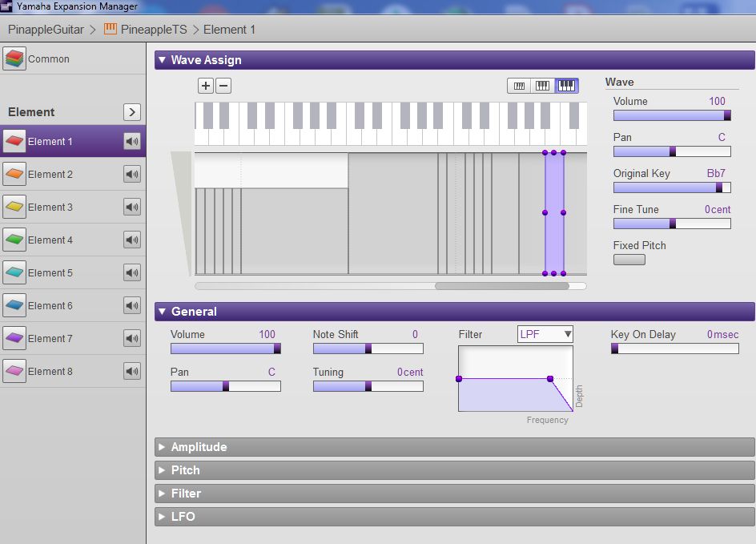The height and width of the screenshot is (544, 756).
Task: Click the minus zoom-out icon above keyboard
Action: tap(223, 86)
